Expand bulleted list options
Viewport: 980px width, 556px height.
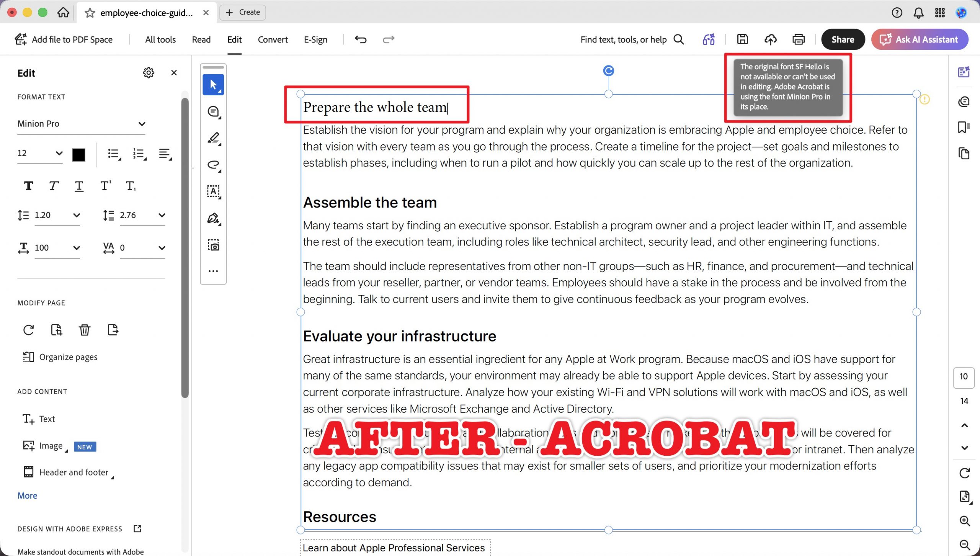pyautogui.click(x=114, y=154)
